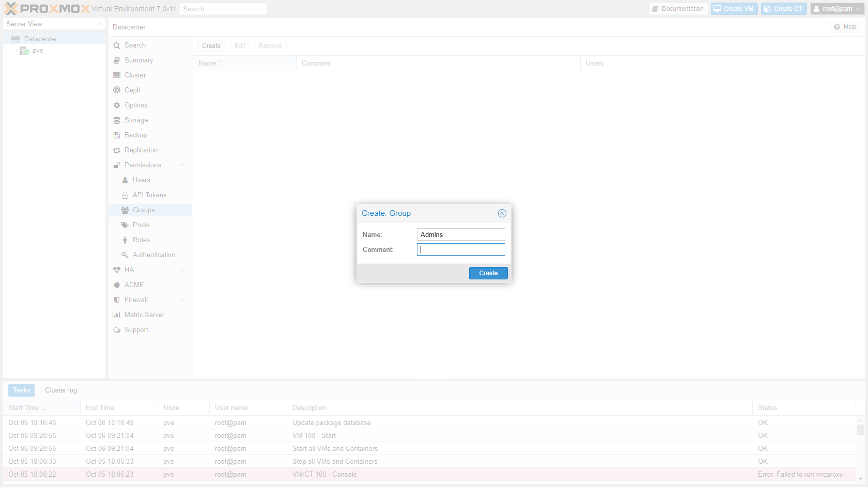Click the Create VM button

[734, 9]
